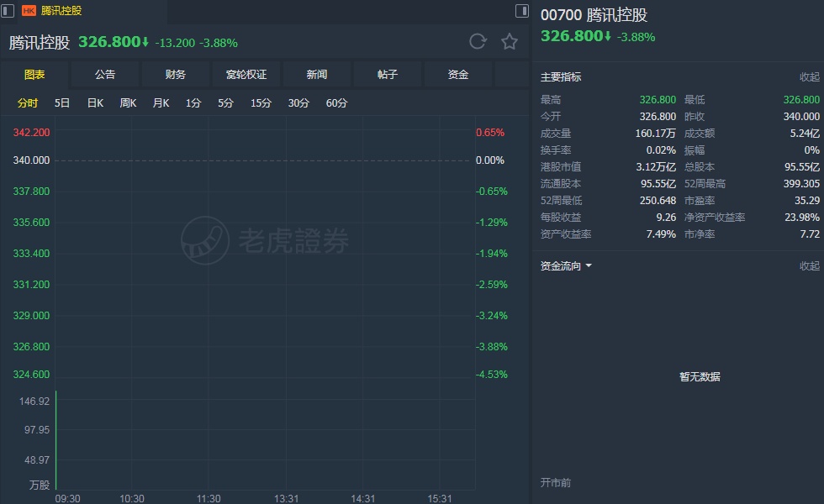The height and width of the screenshot is (504, 824).
Task: Click the 港股市值 value 3.12万亿
Action: (656, 167)
